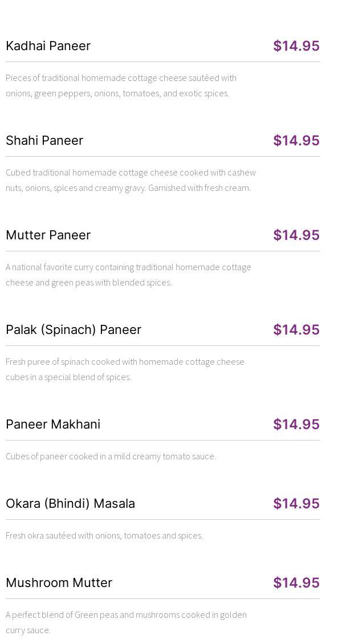Open the Mushroom Mutter menu entry
The height and width of the screenshot is (644, 346).
59,582
